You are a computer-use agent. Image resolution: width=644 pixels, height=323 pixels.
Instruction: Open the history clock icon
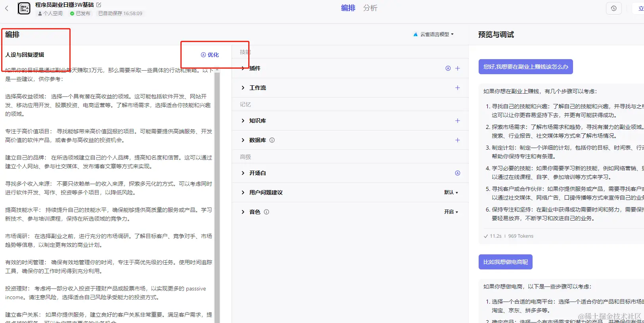(613, 8)
